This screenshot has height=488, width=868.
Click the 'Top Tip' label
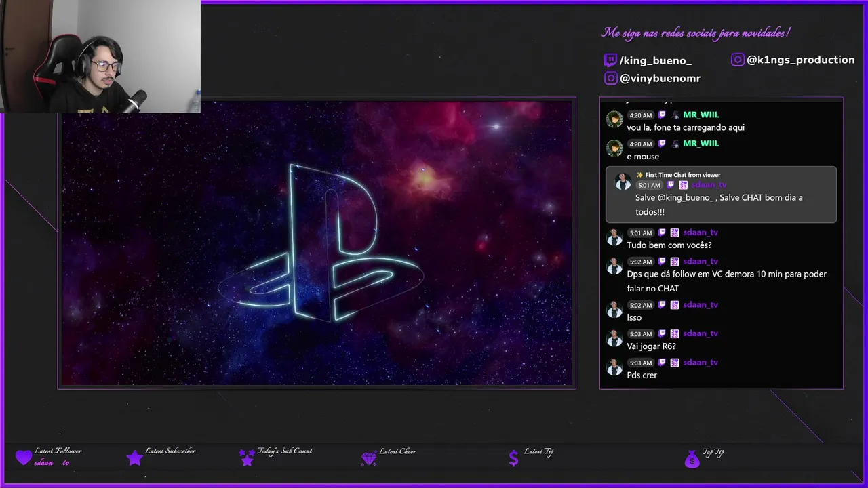713,453
